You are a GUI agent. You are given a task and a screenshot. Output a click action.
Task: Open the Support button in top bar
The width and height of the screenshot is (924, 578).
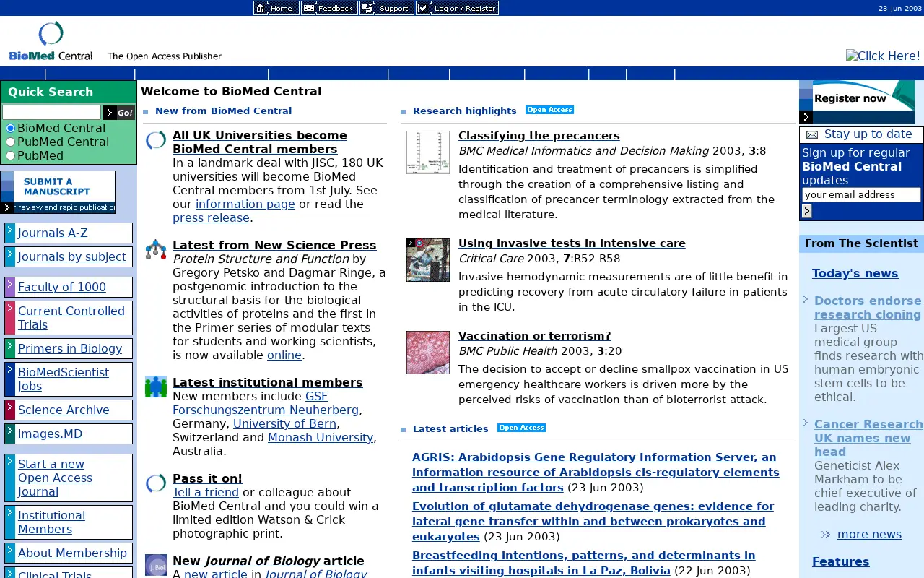pyautogui.click(x=387, y=8)
